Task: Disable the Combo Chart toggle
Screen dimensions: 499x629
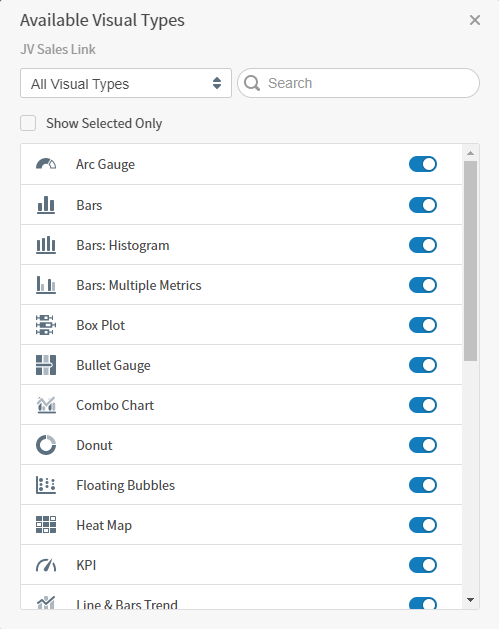Action: point(423,405)
